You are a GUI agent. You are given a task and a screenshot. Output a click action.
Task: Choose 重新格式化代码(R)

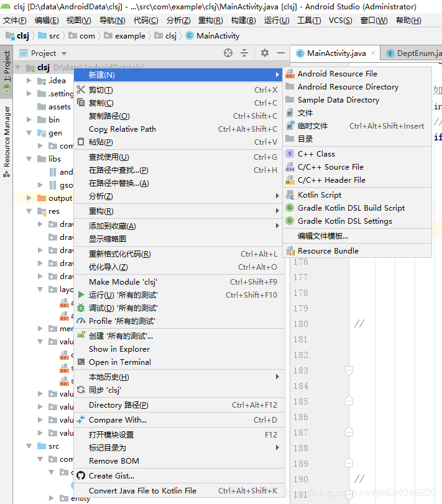pyautogui.click(x=179, y=254)
